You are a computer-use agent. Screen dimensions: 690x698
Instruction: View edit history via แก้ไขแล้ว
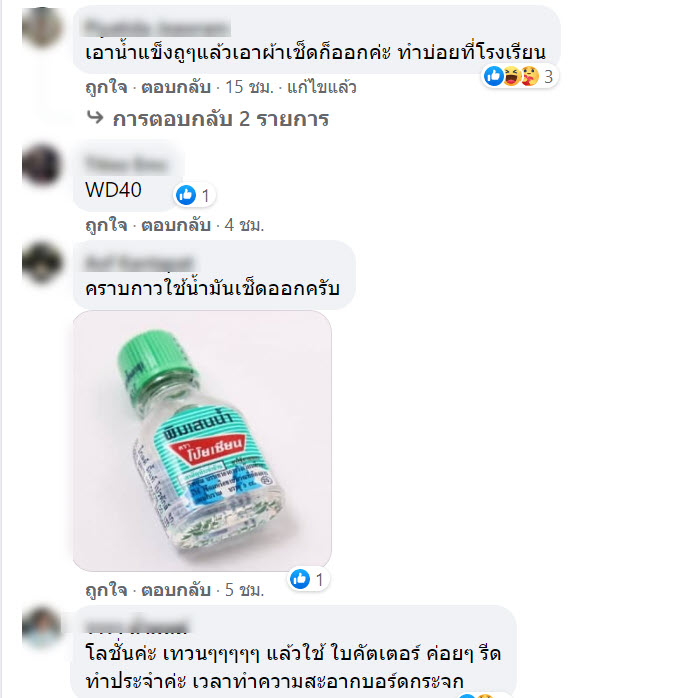click(x=321, y=87)
